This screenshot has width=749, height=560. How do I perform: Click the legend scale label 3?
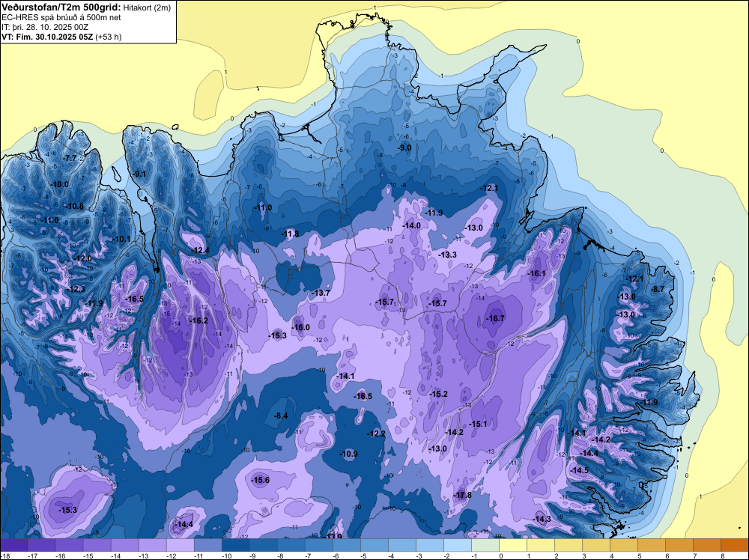584,556
